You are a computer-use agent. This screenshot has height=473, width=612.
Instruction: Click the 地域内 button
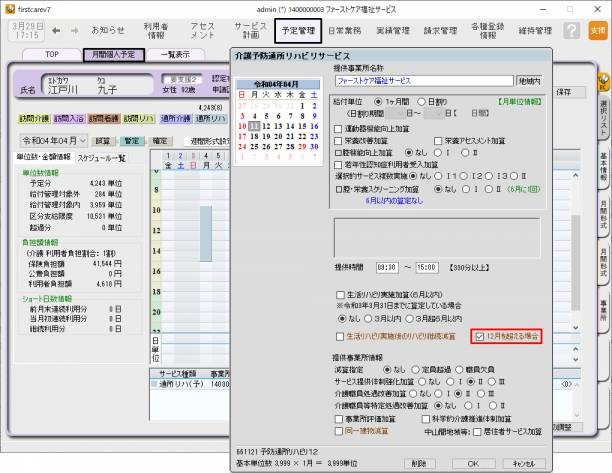click(x=530, y=78)
